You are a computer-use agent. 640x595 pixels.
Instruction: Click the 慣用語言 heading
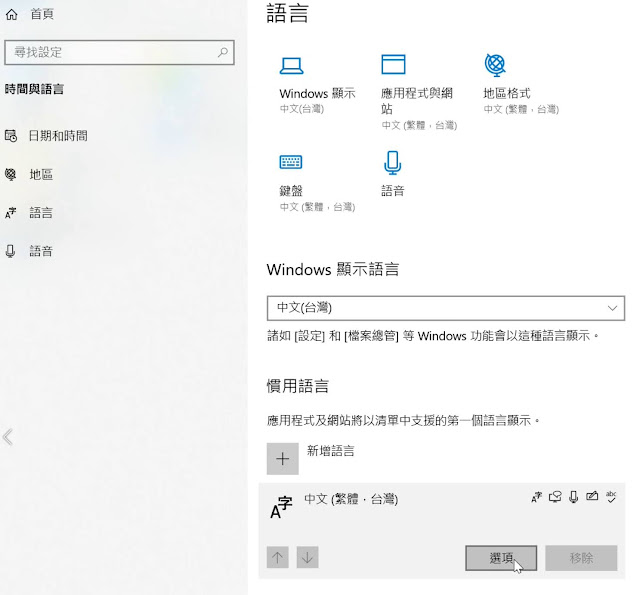[x=298, y=386]
